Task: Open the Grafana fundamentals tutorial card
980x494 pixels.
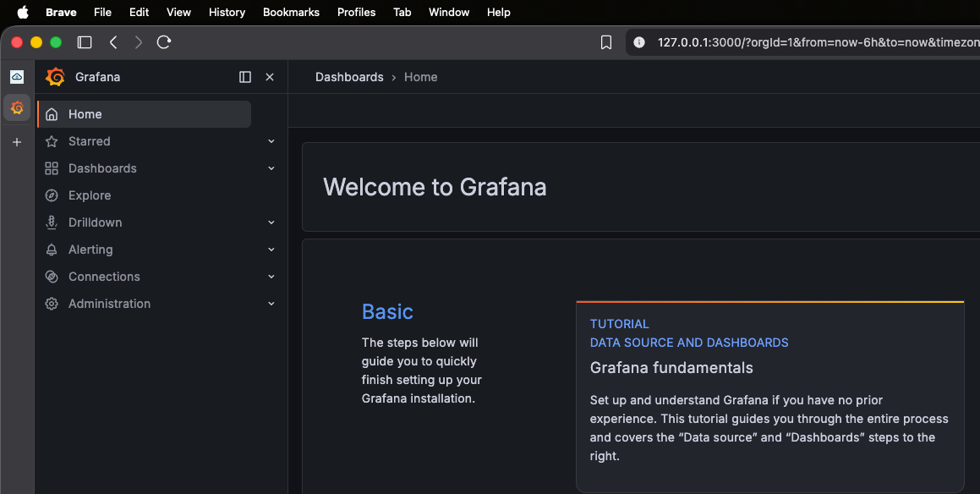Action: [770, 397]
